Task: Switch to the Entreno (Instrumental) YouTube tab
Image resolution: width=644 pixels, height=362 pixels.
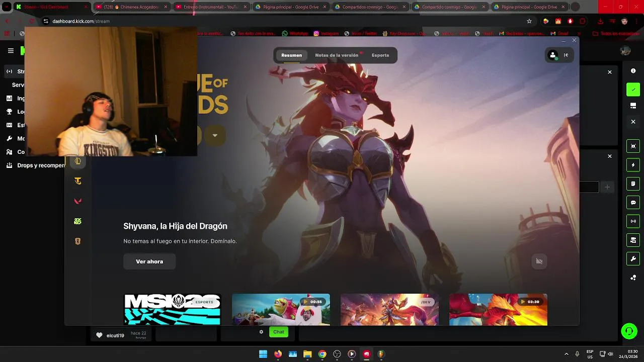Action: (x=210, y=7)
